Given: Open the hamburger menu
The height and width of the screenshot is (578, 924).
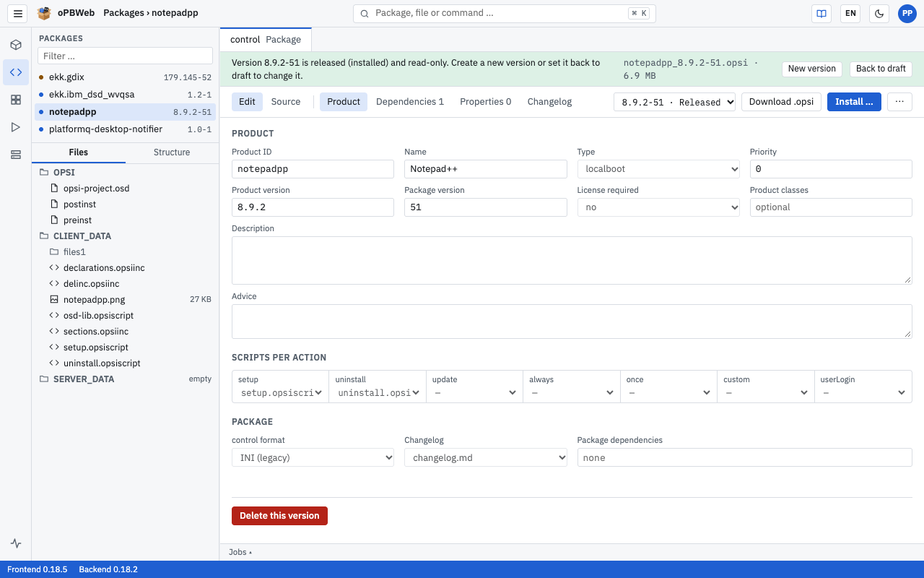Looking at the screenshot, I should 18,13.
